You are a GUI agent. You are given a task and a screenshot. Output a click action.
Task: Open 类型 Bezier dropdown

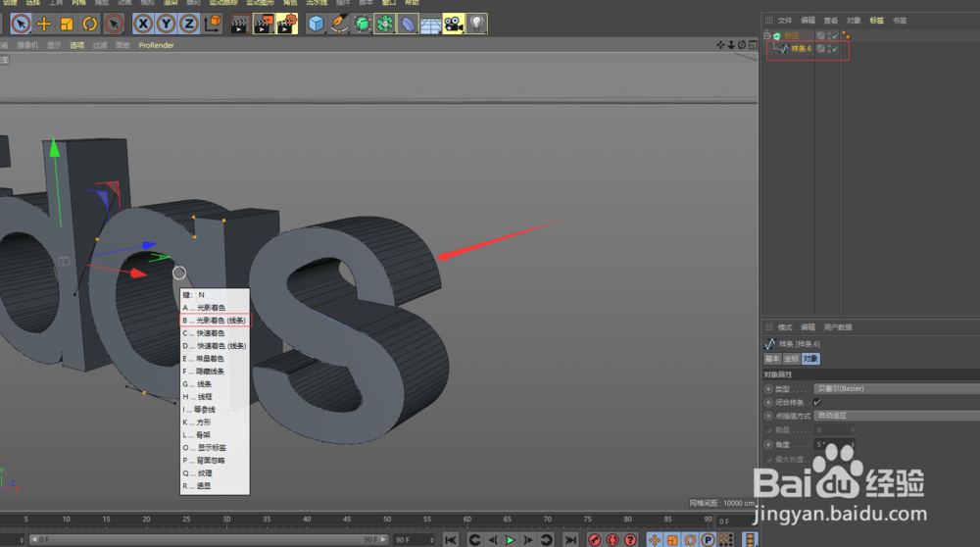pyautogui.click(x=897, y=389)
